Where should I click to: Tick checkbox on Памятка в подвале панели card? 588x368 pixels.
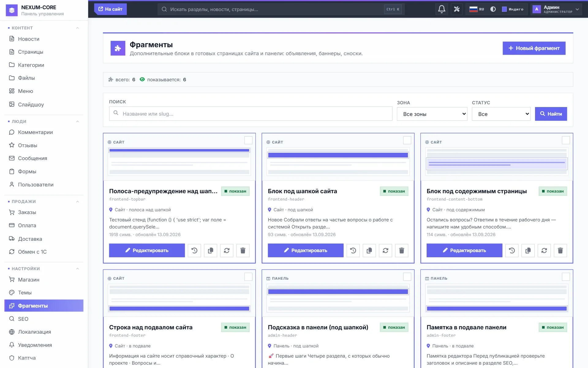tap(566, 277)
